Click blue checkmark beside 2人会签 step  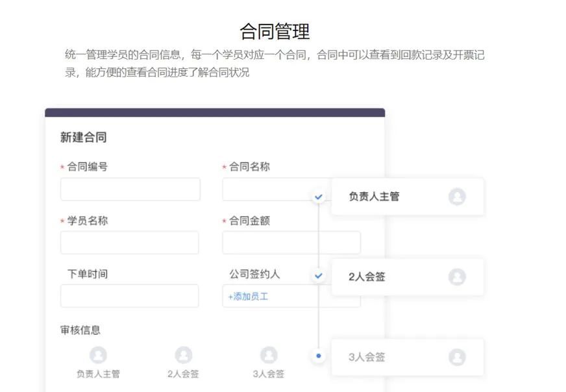(318, 276)
